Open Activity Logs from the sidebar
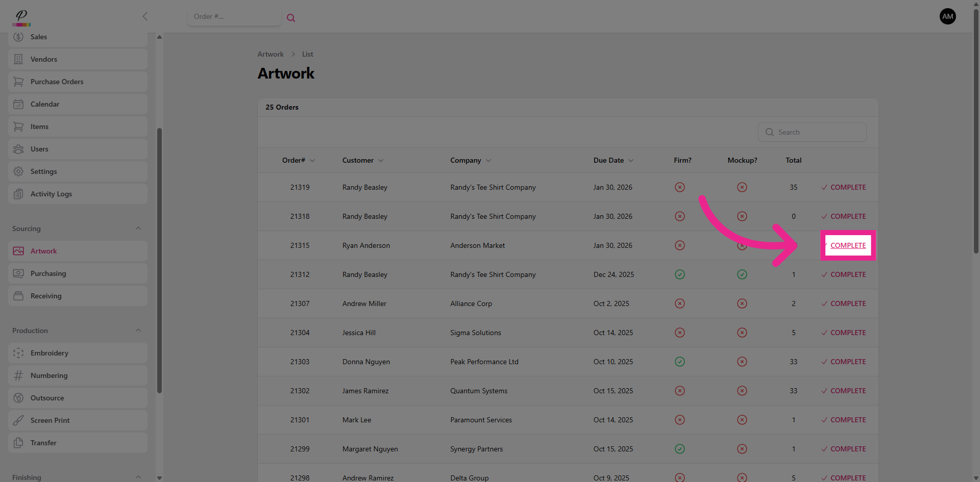This screenshot has width=980, height=482. [x=51, y=194]
